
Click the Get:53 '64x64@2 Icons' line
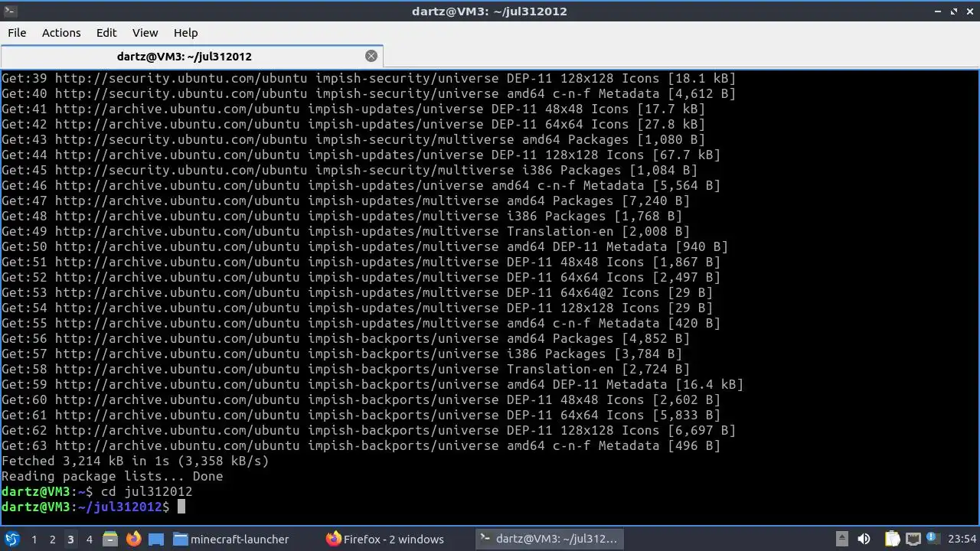point(358,292)
